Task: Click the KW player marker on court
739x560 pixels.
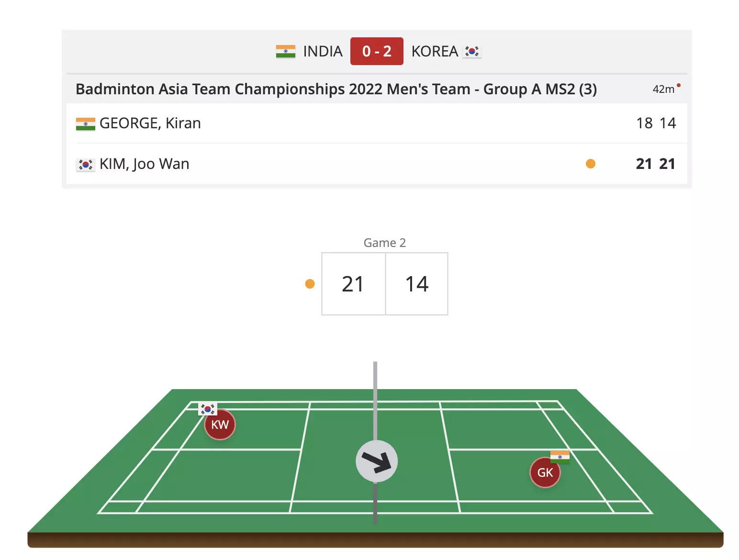Action: pyautogui.click(x=220, y=425)
